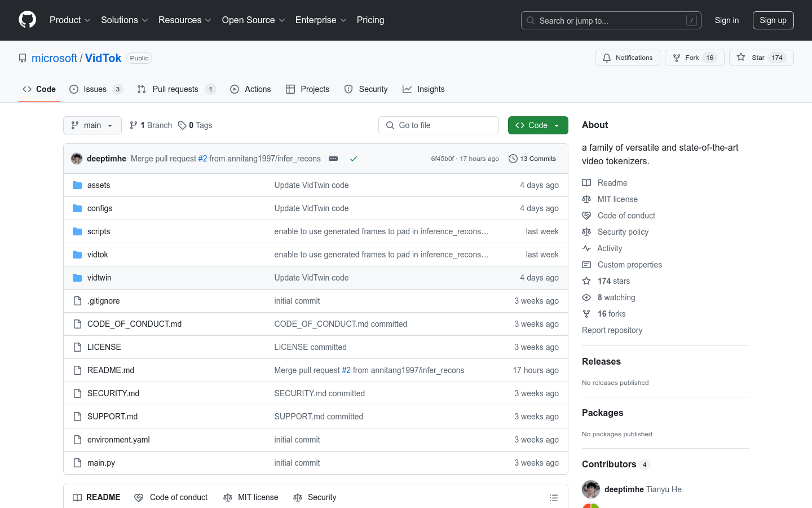Click the configs folder icon

77,208
